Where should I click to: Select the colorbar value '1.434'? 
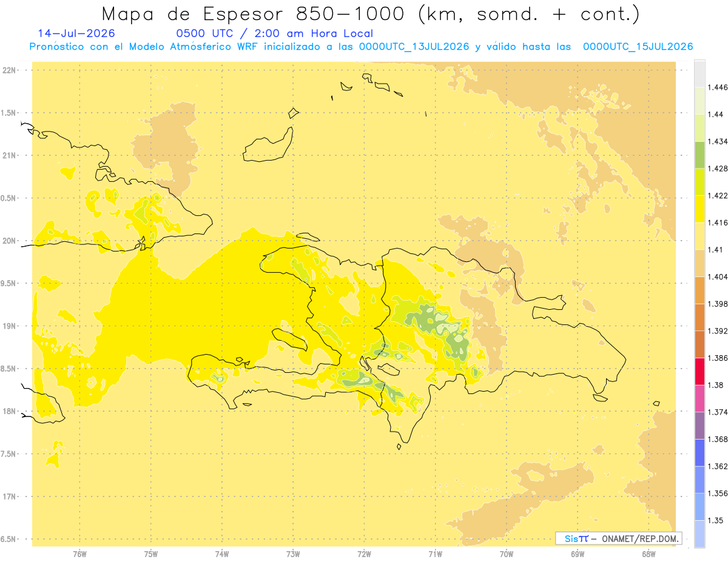click(x=718, y=141)
